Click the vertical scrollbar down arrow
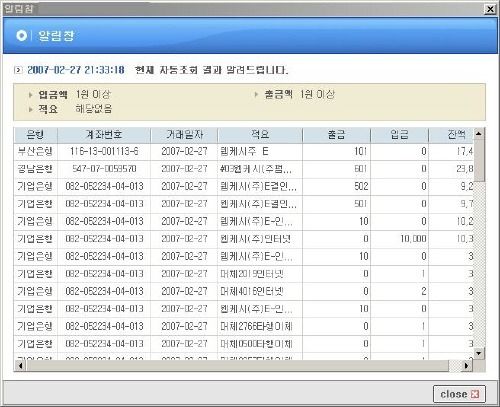Screen dimensions: 500x407 tap(479, 353)
